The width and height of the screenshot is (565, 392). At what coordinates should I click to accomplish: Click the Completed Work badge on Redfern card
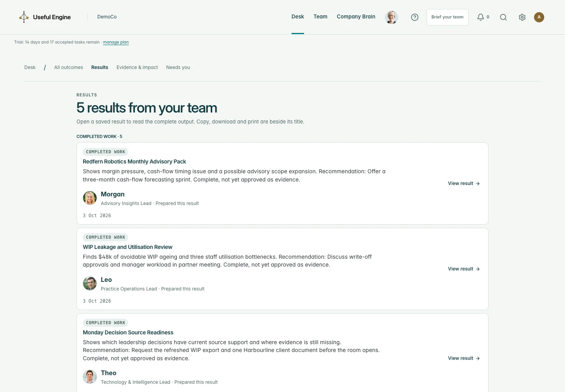coord(106,152)
